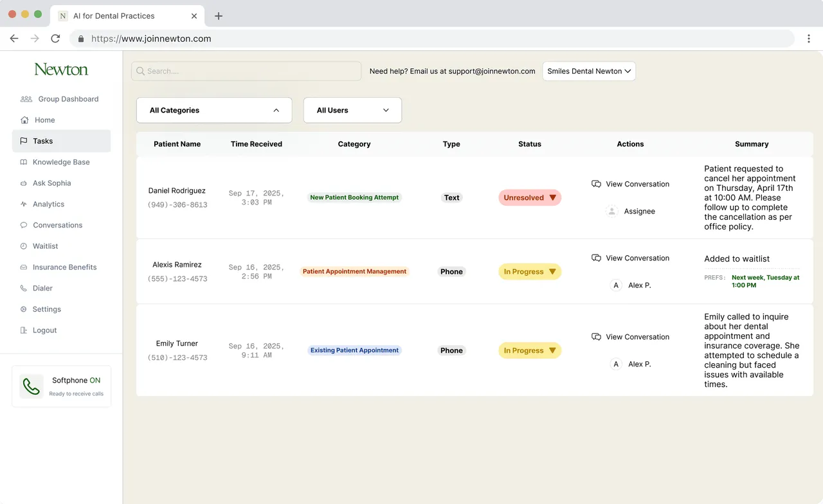Click the browser back arrow
This screenshot has width=823, height=504.
[14, 39]
